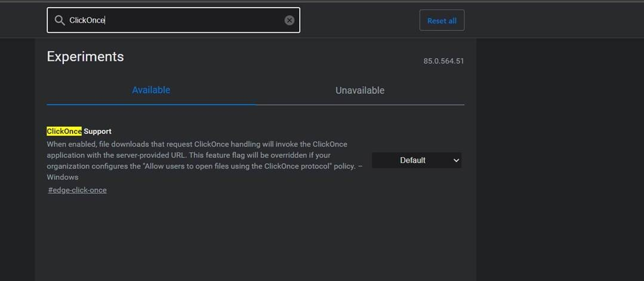644x281 pixels.
Task: Click the chevron arrow on the Default dropdown
Action: coord(456,160)
